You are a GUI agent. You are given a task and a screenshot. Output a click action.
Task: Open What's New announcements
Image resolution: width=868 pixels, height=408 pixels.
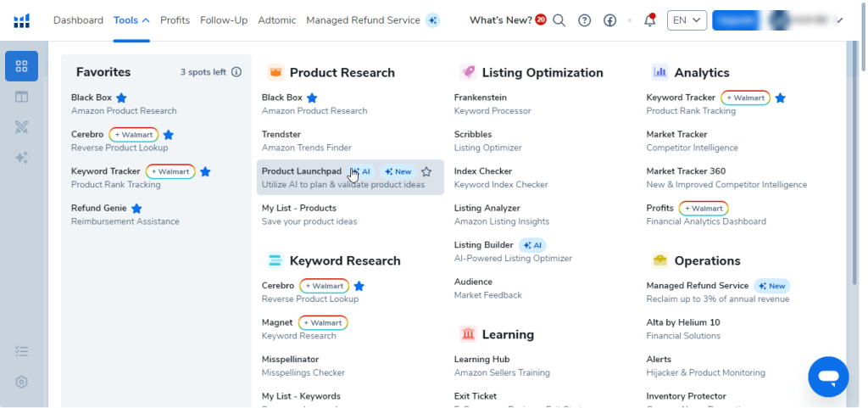click(x=500, y=20)
